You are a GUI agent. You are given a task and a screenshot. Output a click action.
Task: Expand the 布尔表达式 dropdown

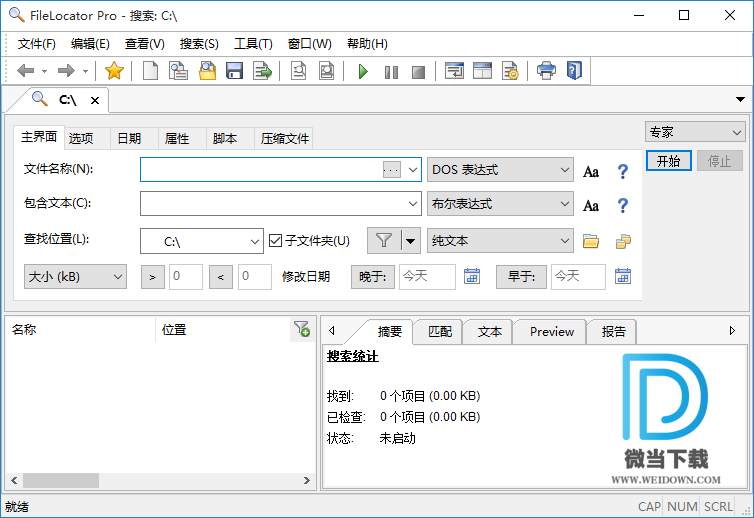click(500, 204)
